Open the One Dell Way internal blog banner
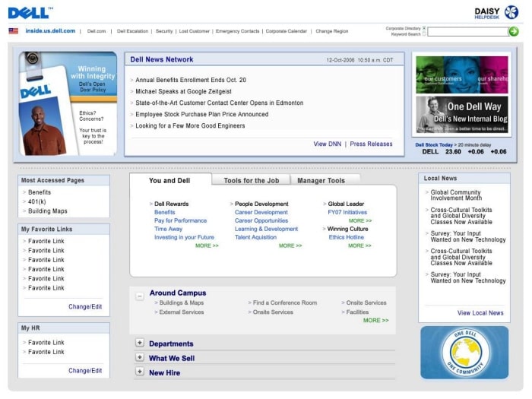Image resolution: width=532 pixels, height=399 pixels. pos(462,115)
